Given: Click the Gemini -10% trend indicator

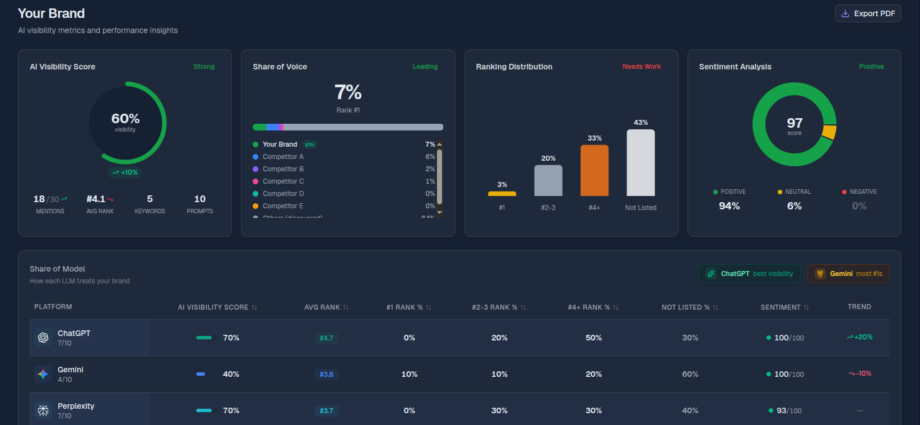Looking at the screenshot, I should 859,374.
